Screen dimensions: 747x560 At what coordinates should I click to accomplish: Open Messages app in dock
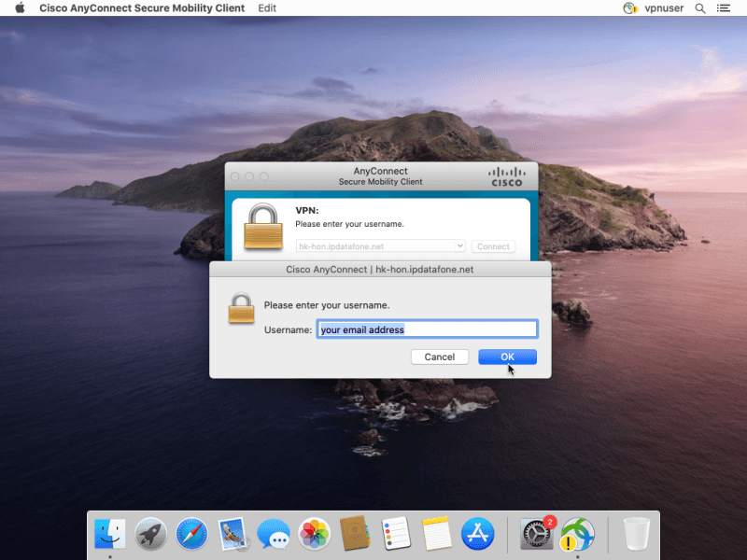pos(274,534)
